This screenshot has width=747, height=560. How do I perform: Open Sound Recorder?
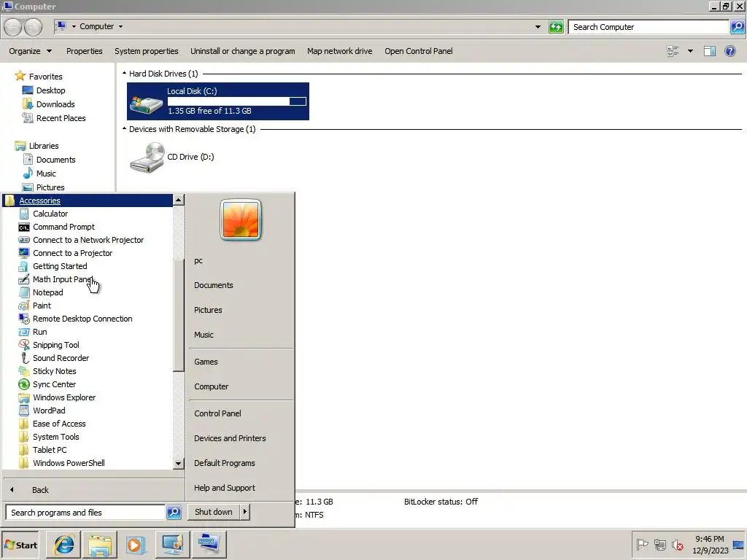(x=60, y=358)
